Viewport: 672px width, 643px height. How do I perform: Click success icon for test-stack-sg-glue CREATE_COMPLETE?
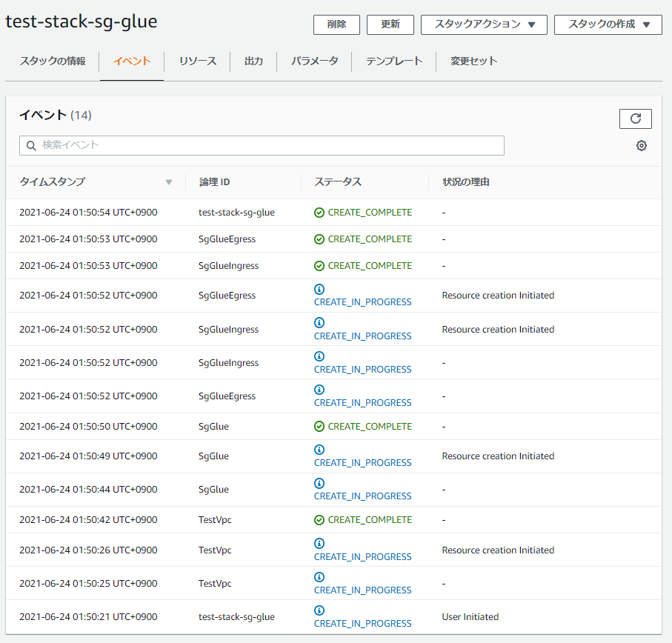[x=319, y=213]
